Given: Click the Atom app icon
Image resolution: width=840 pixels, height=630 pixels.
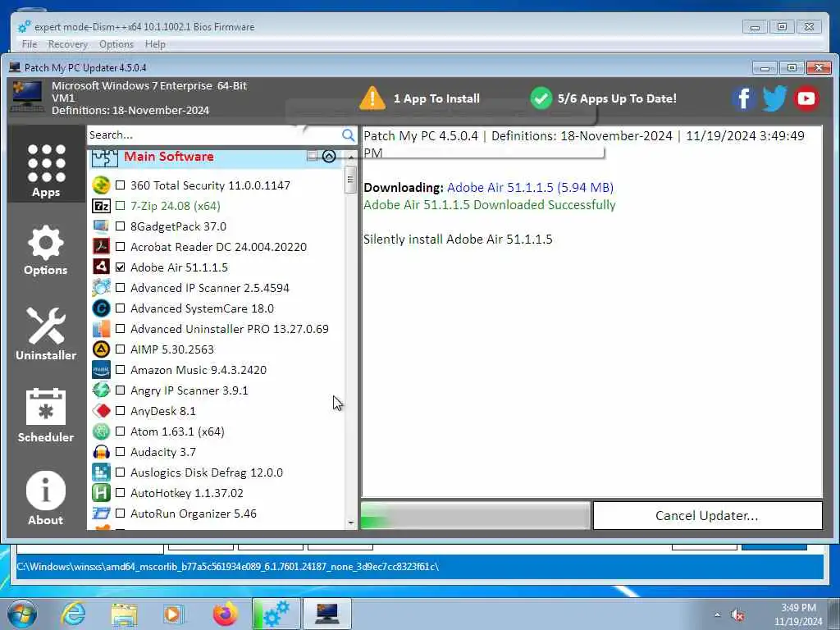Looking at the screenshot, I should [101, 431].
